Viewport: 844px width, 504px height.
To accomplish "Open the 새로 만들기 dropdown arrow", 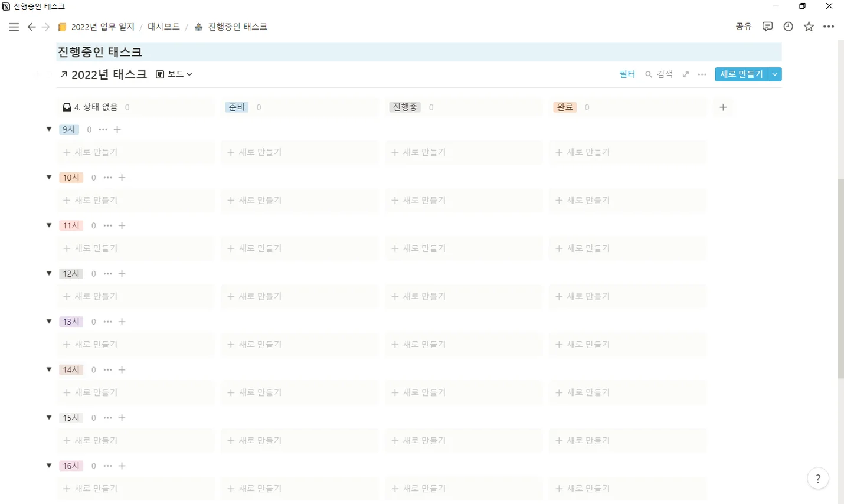I will coord(775,74).
